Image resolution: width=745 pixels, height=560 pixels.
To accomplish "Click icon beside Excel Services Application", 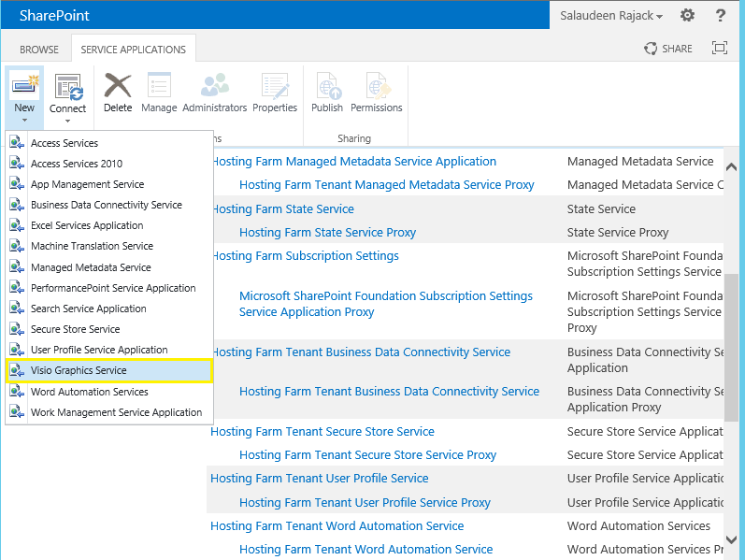I will pos(17,225).
